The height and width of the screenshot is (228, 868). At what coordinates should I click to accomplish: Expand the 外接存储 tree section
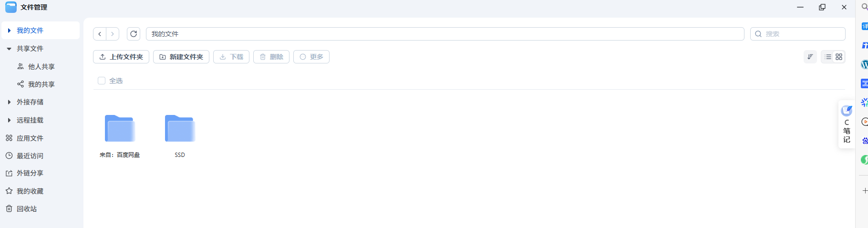click(x=9, y=102)
